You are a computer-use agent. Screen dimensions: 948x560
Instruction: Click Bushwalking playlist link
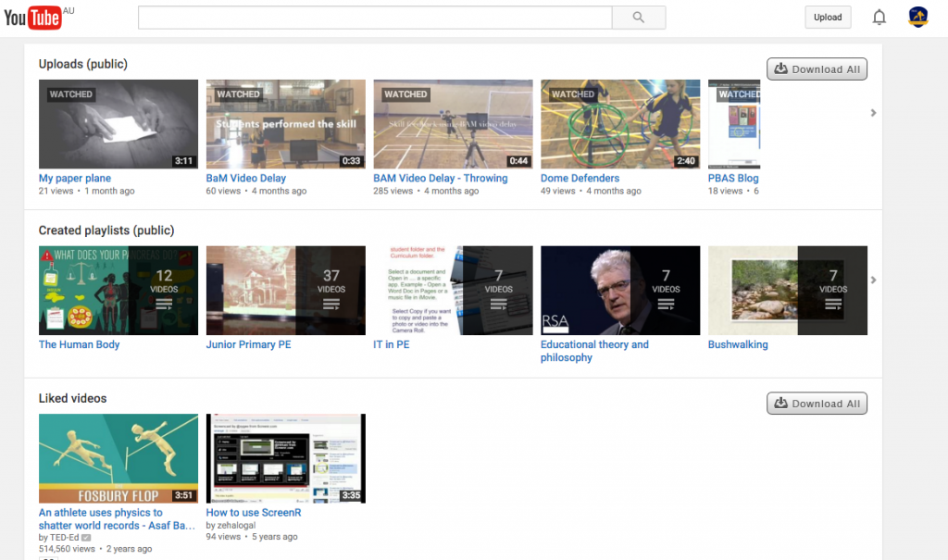738,344
